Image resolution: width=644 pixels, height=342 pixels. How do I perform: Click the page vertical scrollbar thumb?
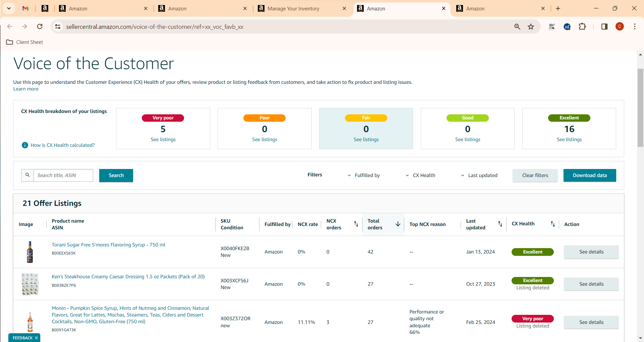coord(640,107)
